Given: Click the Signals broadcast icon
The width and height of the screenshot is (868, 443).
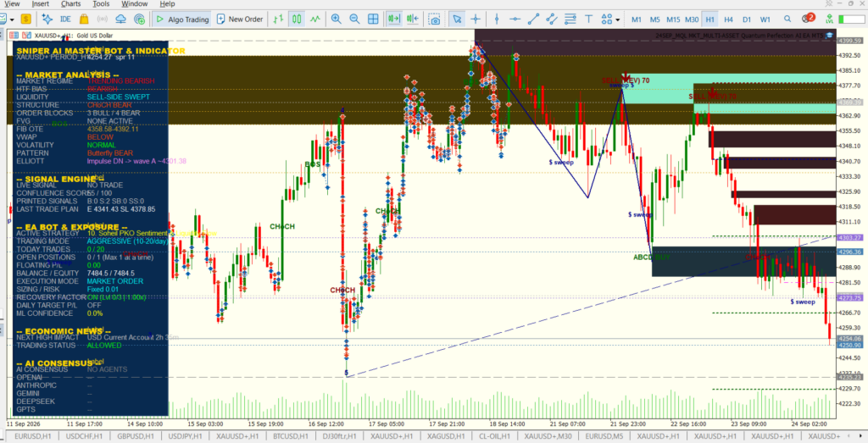Looking at the screenshot, I should tap(102, 19).
